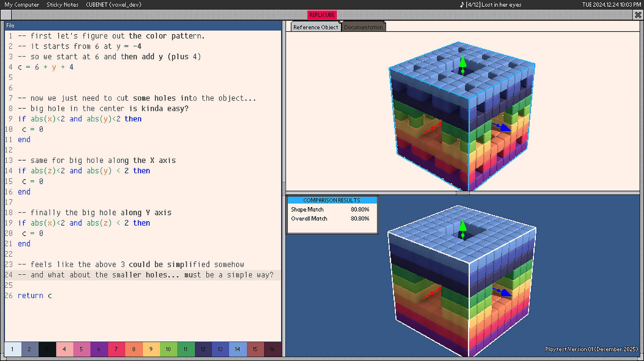The height and width of the screenshot is (361, 644).
Task: Open the File menu in code editor
Action: coord(10,25)
